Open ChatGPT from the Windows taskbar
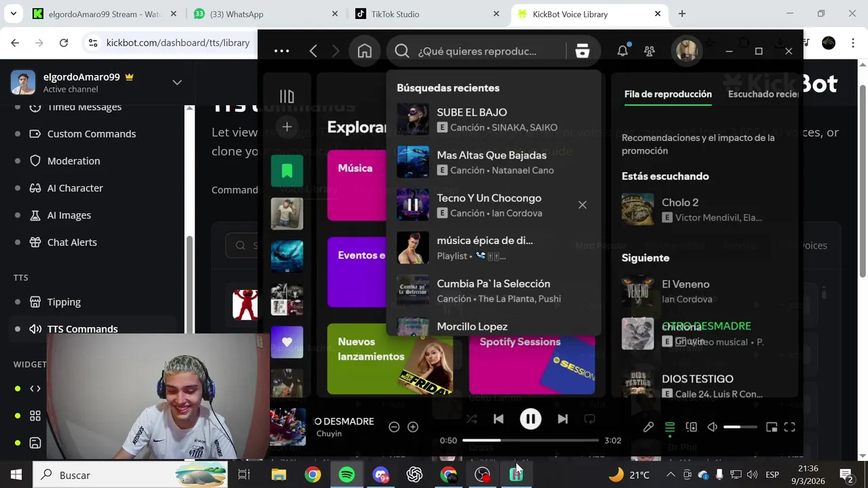 click(414, 474)
